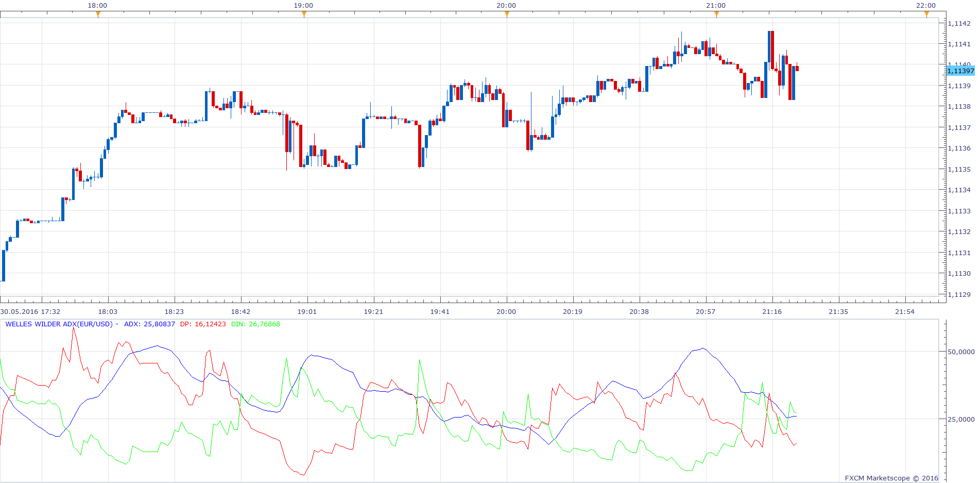
Task: Click the 1,1142 price axis label
Action: (959, 23)
